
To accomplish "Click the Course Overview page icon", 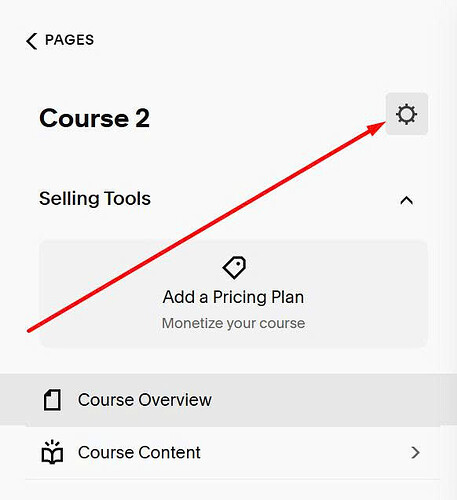I will coord(52,400).
